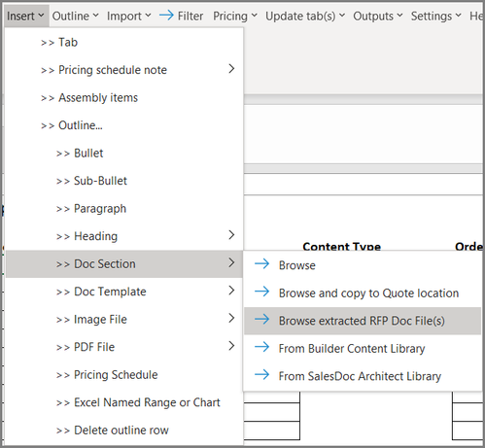Click arrow icon for Browse extracted RFP Doc File(s)

(x=261, y=320)
